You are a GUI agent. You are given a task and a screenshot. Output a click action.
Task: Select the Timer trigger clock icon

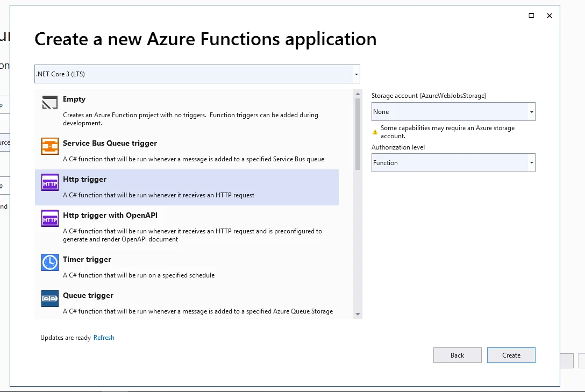click(49, 262)
